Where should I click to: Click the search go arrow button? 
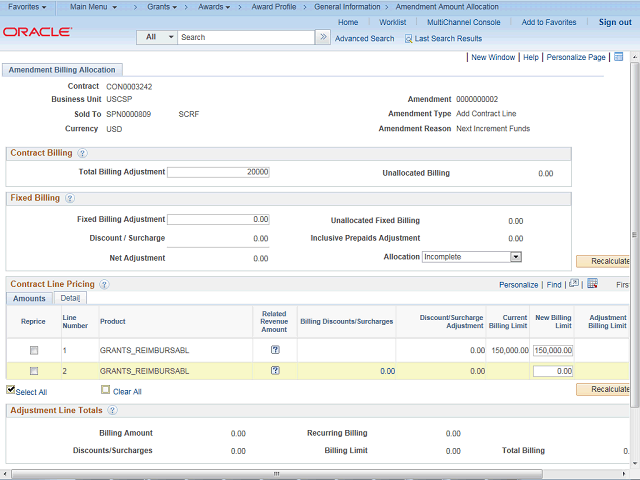[322, 37]
